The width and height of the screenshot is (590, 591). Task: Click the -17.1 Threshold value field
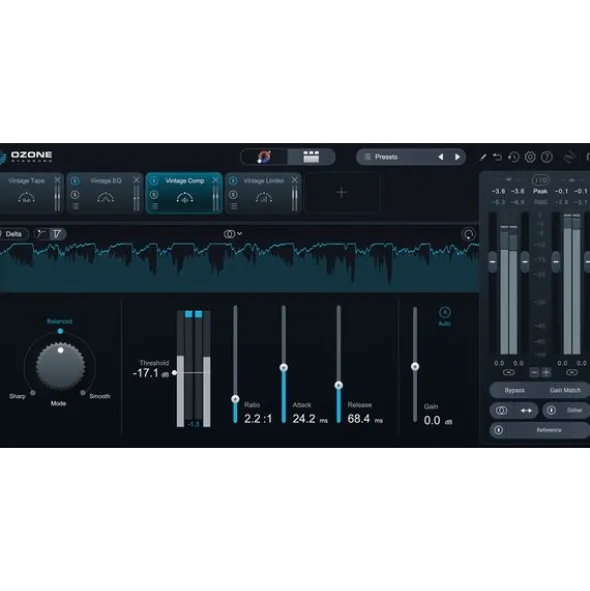coord(150,374)
